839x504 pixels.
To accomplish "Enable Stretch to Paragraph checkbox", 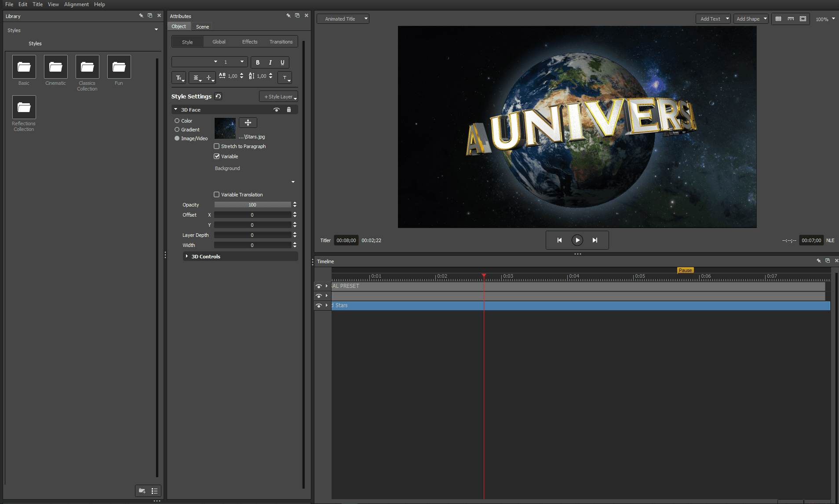I will click(216, 146).
